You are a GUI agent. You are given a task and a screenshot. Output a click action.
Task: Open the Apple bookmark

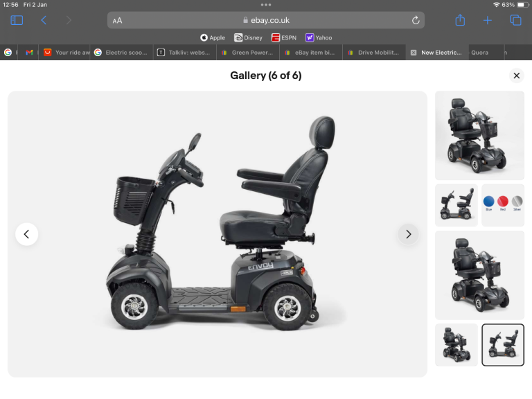213,37
